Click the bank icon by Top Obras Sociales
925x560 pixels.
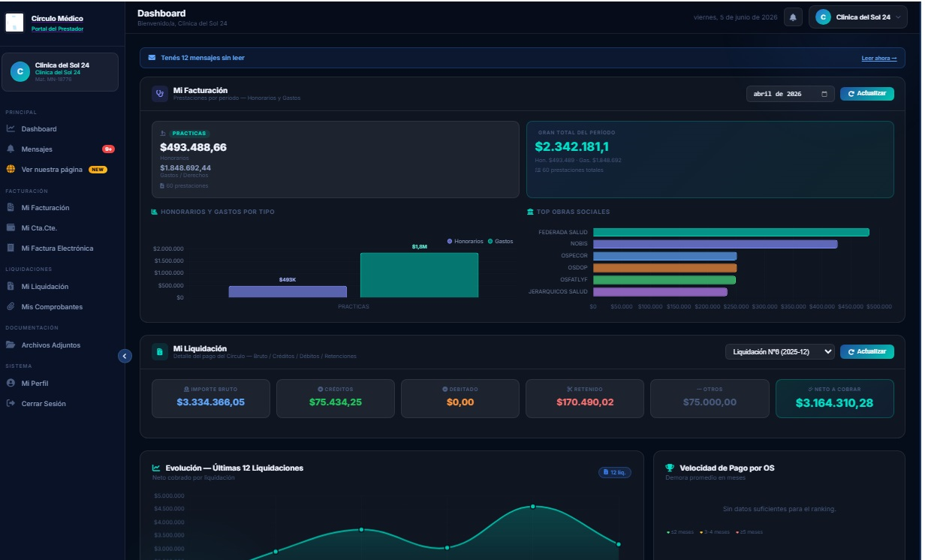click(531, 212)
